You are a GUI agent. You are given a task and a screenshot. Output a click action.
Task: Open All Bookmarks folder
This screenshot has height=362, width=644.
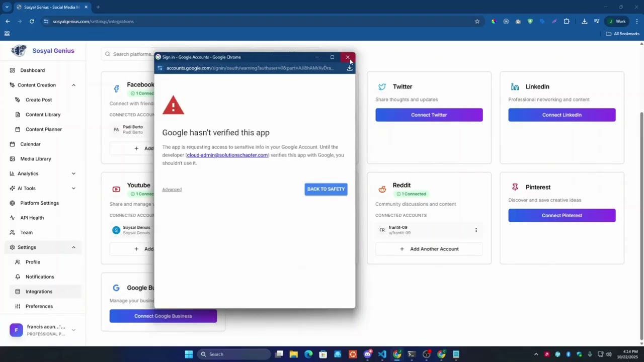(x=622, y=34)
